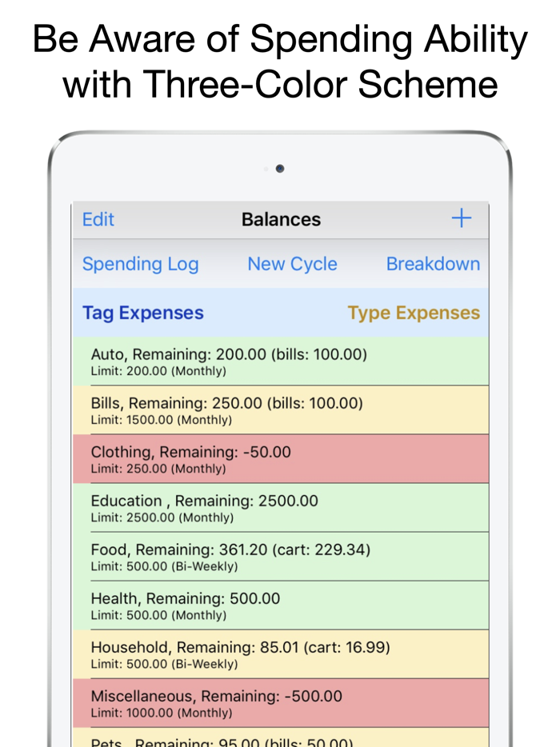Open the Household category row

(280, 655)
